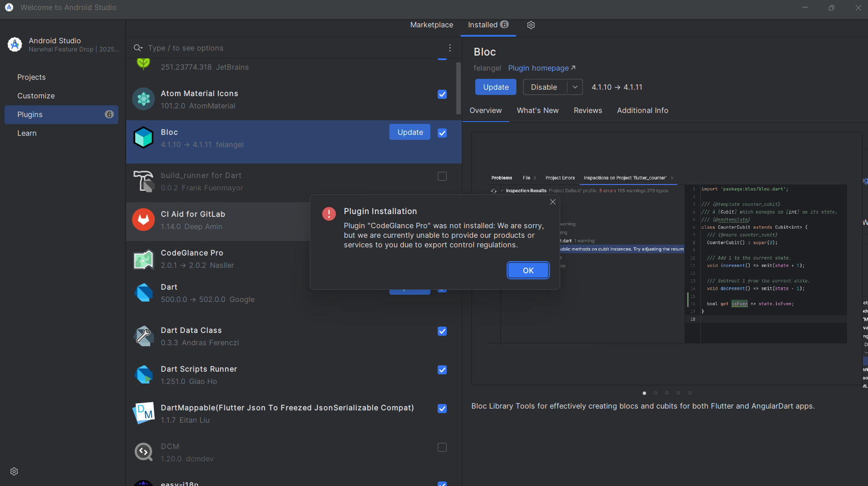Open IDE settings gear at bottom left
The height and width of the screenshot is (486, 868).
(14, 471)
